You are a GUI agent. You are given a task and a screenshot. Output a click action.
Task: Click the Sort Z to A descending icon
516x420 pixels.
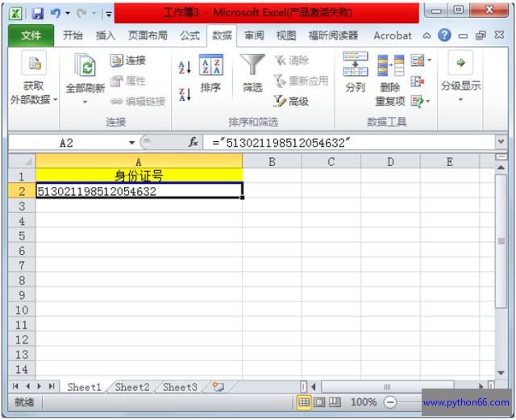184,94
